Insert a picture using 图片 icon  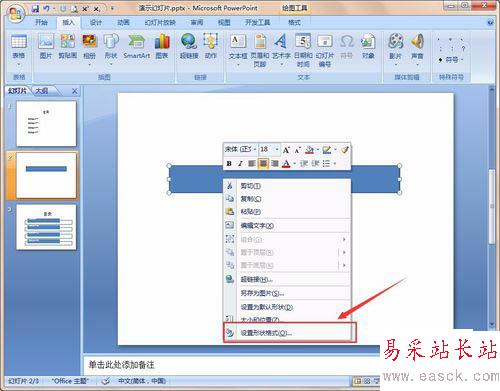[x=46, y=47]
